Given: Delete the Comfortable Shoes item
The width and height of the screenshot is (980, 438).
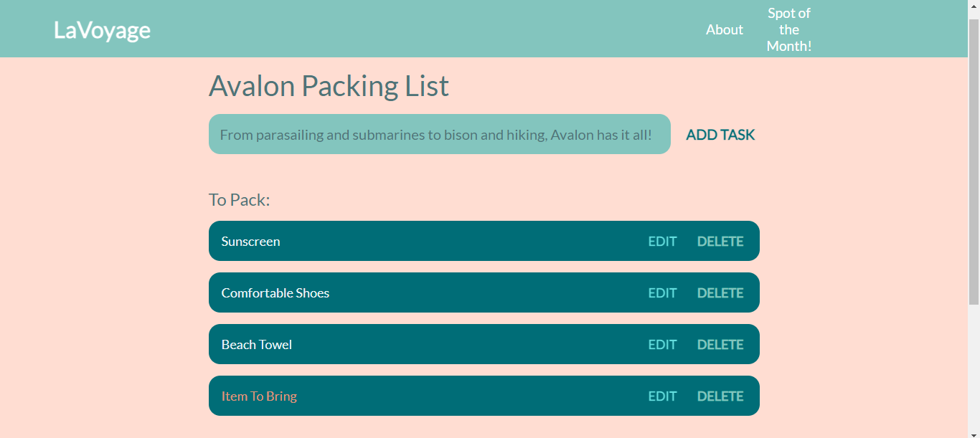Looking at the screenshot, I should point(720,293).
